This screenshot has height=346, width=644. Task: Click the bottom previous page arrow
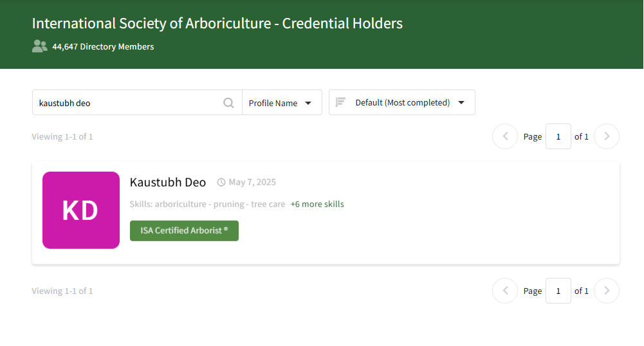point(505,291)
